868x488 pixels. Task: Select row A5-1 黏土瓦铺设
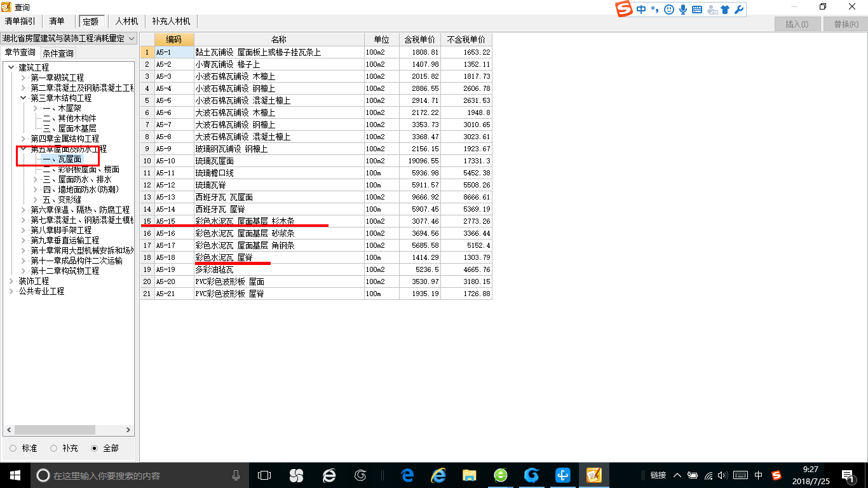click(316, 52)
